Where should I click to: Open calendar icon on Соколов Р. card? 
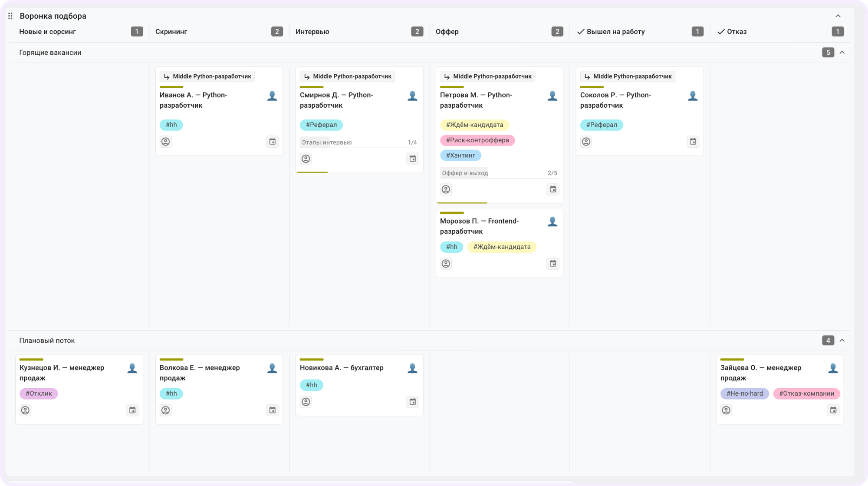(x=693, y=142)
